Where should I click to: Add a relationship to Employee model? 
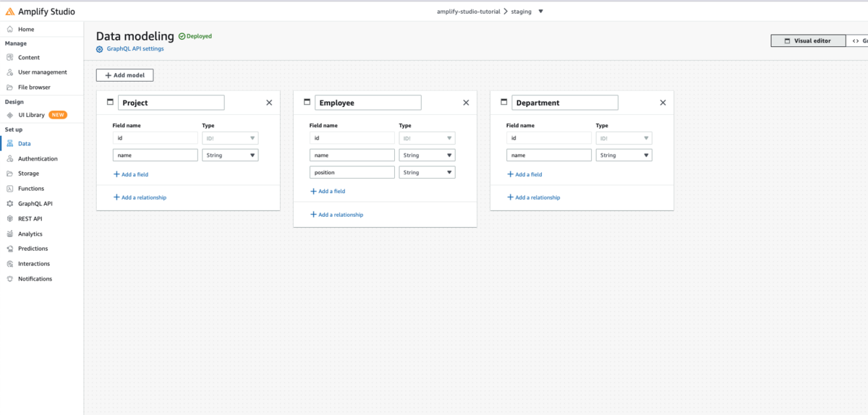[x=336, y=215]
